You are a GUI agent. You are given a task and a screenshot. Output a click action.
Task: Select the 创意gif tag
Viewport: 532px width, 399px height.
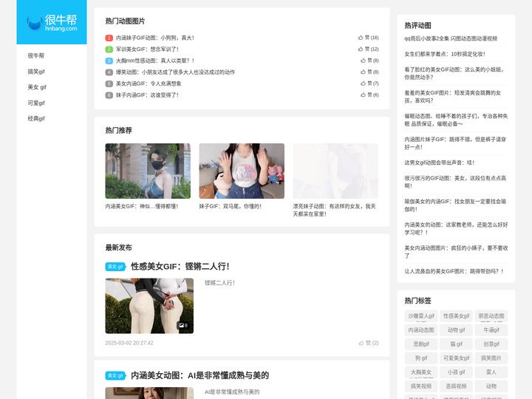[491, 344]
